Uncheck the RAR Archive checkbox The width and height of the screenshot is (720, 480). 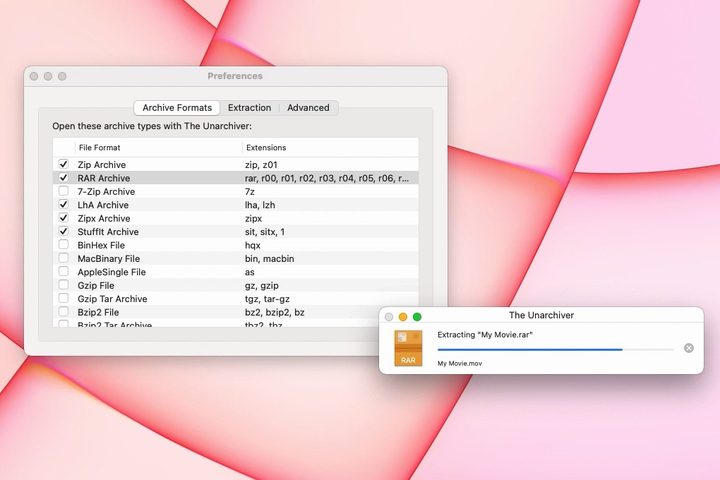coord(63,178)
